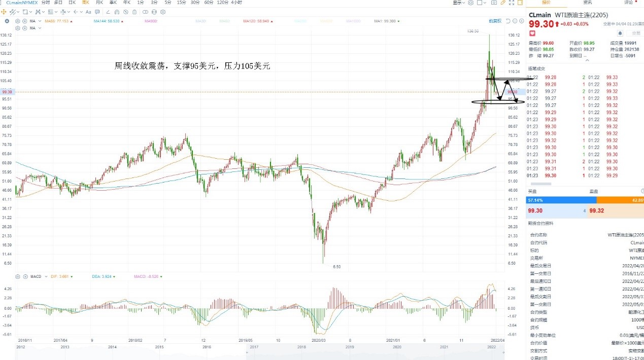Open the 资讯 news tab
The height and width of the screenshot is (360, 644).
(x=587, y=3)
